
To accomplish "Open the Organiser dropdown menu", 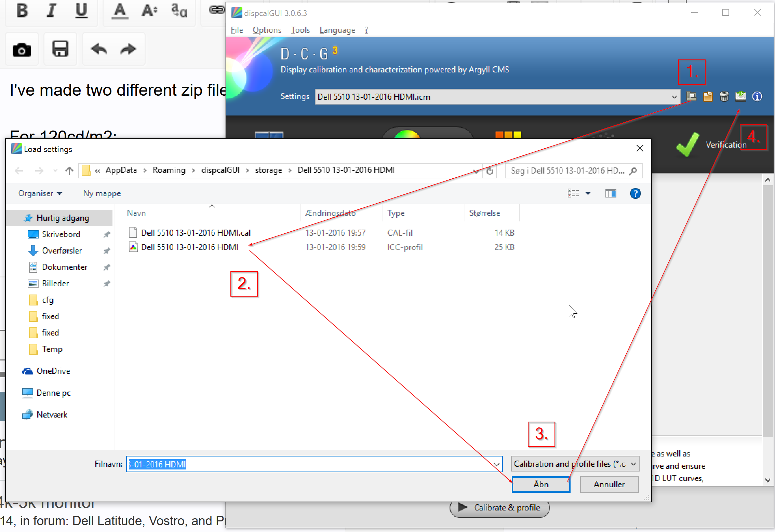I will click(x=40, y=193).
